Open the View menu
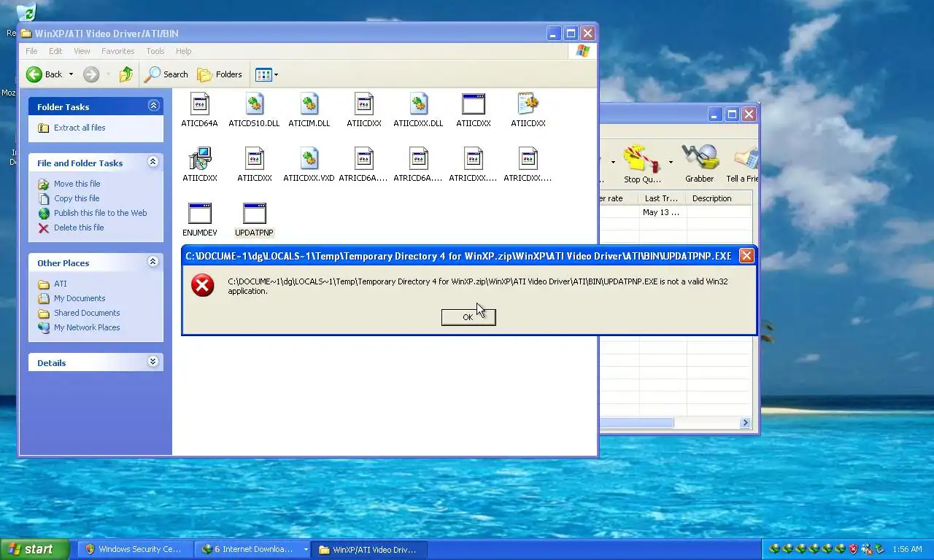This screenshot has height=560, width=934. [x=82, y=51]
